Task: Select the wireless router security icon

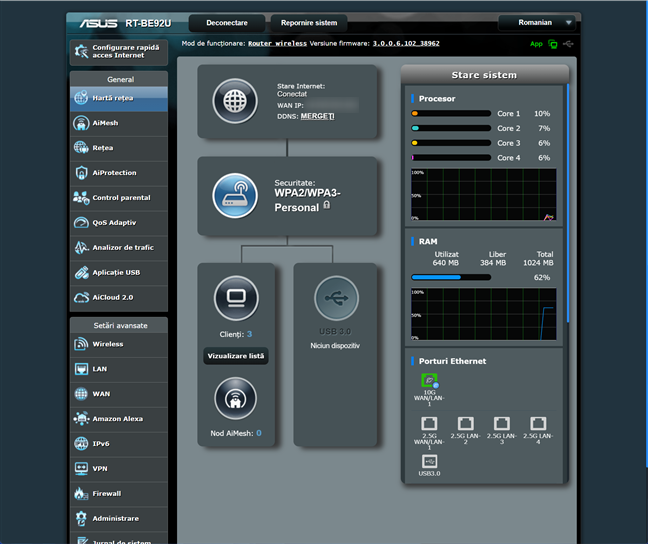Action: [235, 195]
